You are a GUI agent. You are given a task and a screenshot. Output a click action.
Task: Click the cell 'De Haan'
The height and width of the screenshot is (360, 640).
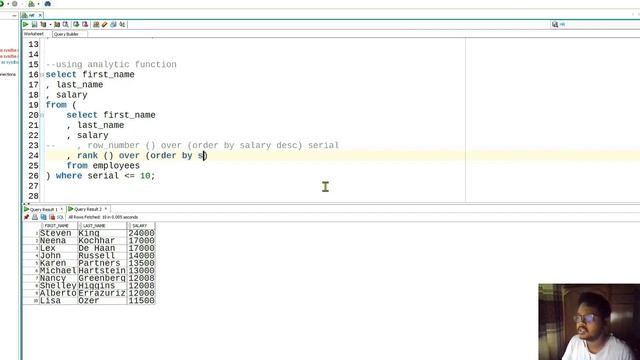[102, 248]
